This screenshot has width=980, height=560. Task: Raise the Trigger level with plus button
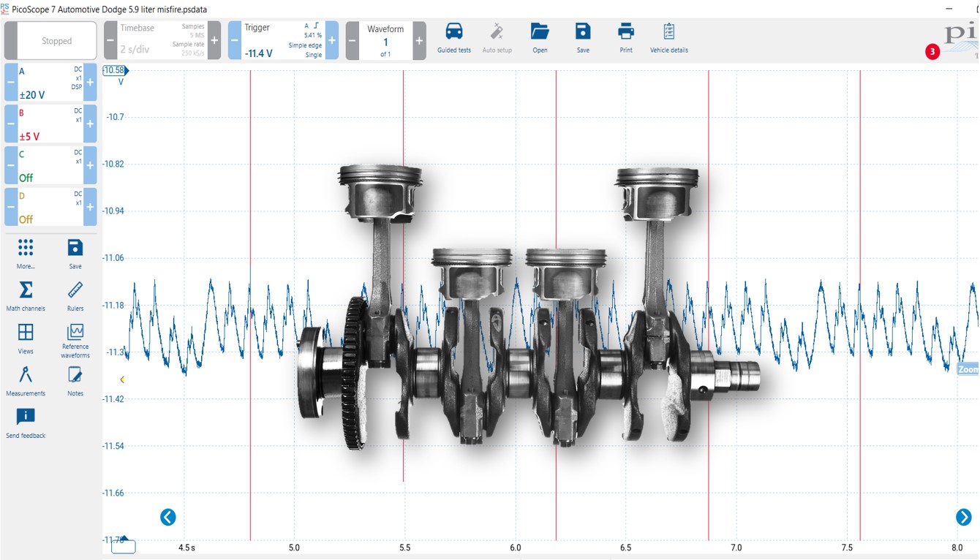pos(331,40)
